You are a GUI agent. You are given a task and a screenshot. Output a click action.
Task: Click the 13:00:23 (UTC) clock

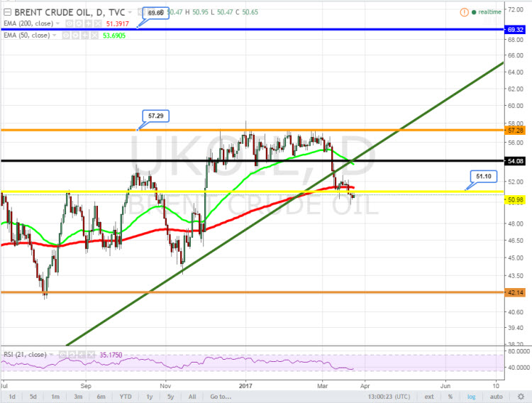(x=389, y=397)
